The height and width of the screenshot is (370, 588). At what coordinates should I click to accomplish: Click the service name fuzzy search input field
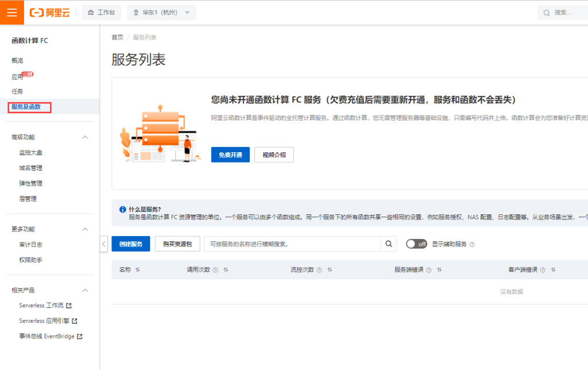click(x=293, y=244)
